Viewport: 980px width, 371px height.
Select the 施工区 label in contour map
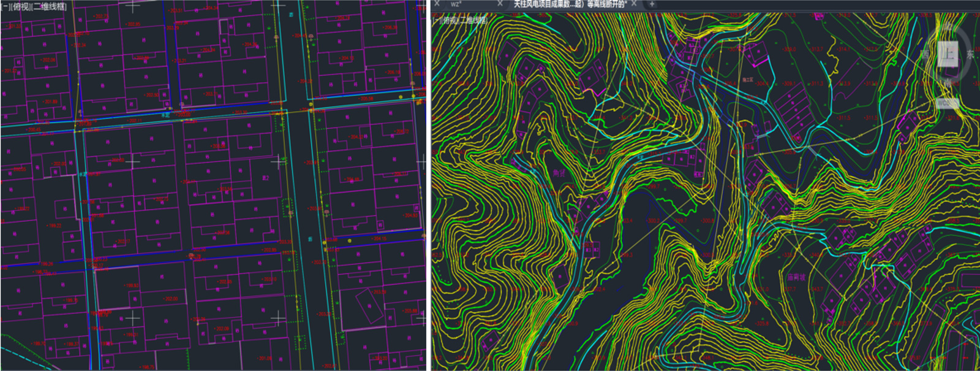(x=748, y=80)
